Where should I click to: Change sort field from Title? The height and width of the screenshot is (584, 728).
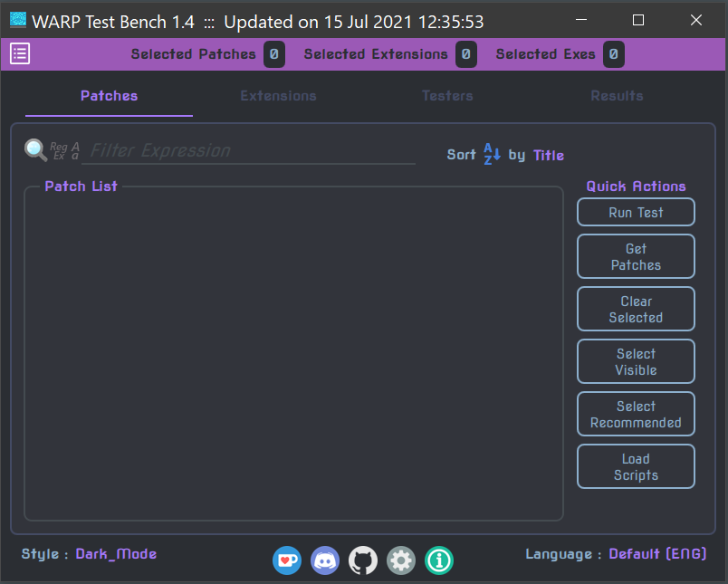point(549,155)
